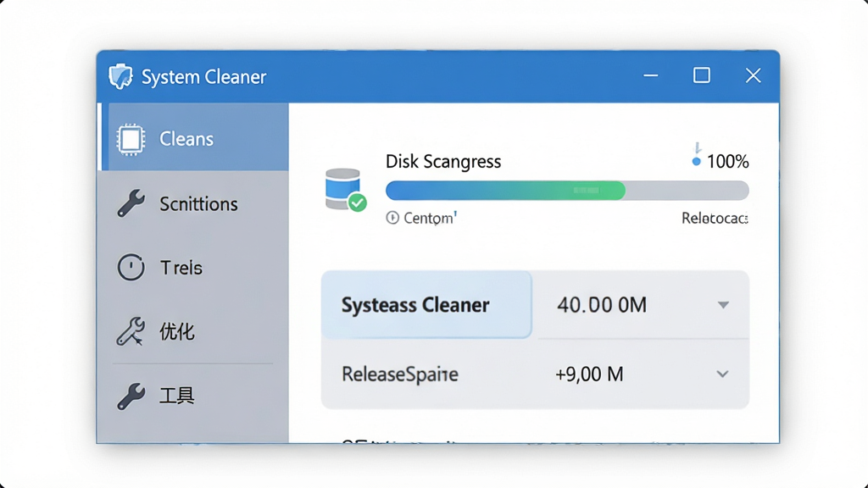Screen dimensions: 868x488
Task: Open the Trels sidebar item
Action: click(x=194, y=268)
